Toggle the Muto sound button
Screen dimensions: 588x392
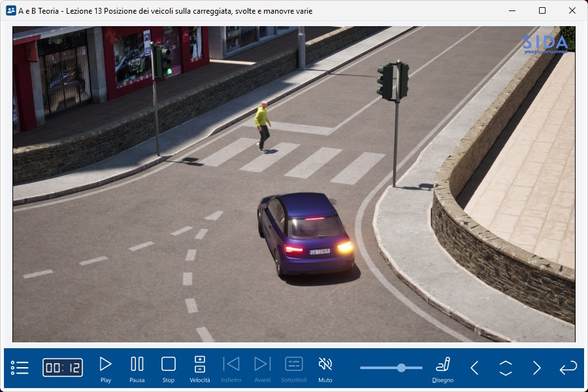coord(325,368)
